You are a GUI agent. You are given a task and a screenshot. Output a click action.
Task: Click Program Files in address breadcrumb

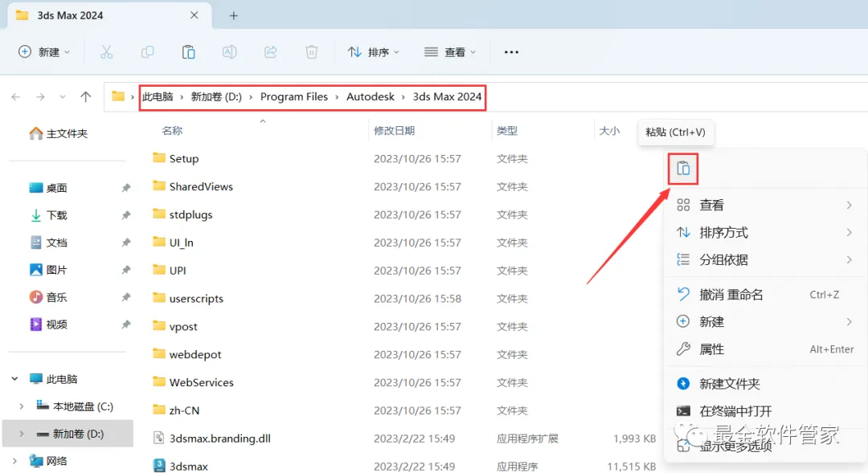click(294, 97)
